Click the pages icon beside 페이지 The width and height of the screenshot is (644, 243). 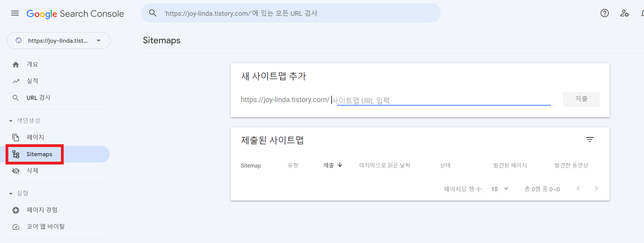[16, 137]
